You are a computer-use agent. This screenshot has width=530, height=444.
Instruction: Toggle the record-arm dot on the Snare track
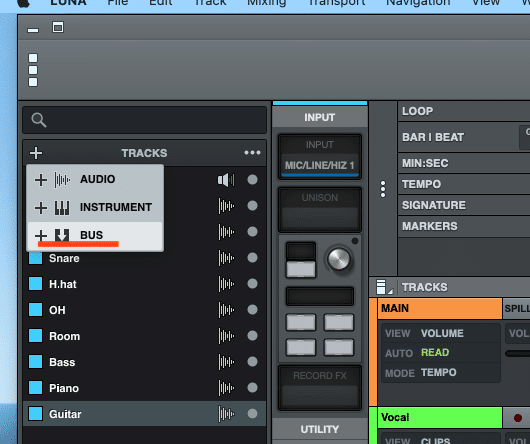[252, 258]
